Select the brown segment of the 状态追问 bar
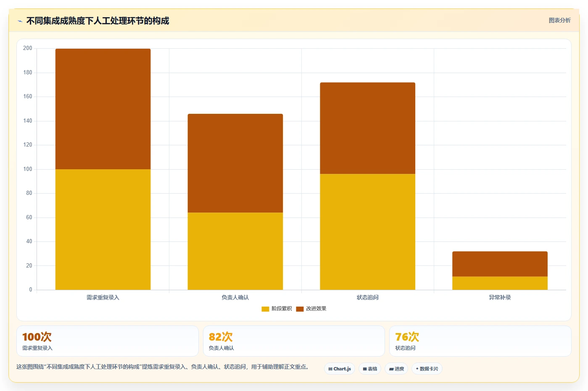The image size is (588, 391). coord(368,128)
